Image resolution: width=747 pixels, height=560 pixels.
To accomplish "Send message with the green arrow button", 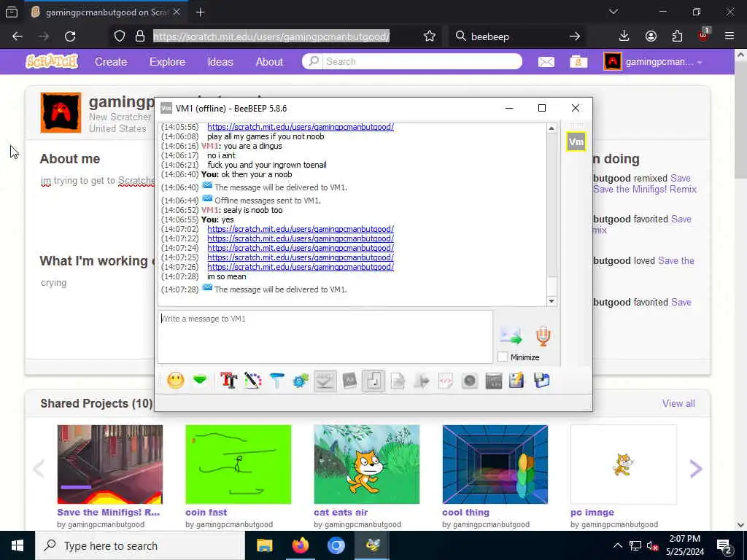I will click(x=511, y=335).
